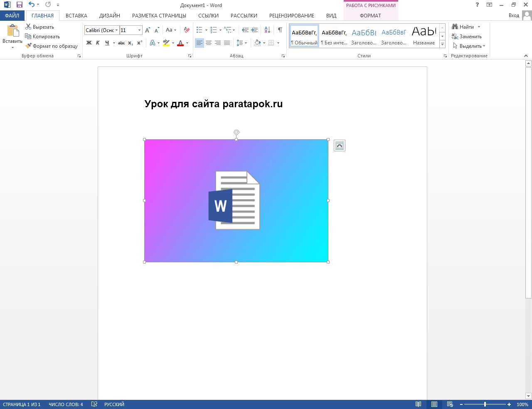Viewport: 532px width, 409px height.
Task: Toggle Italic (К) formatting
Action: click(98, 43)
